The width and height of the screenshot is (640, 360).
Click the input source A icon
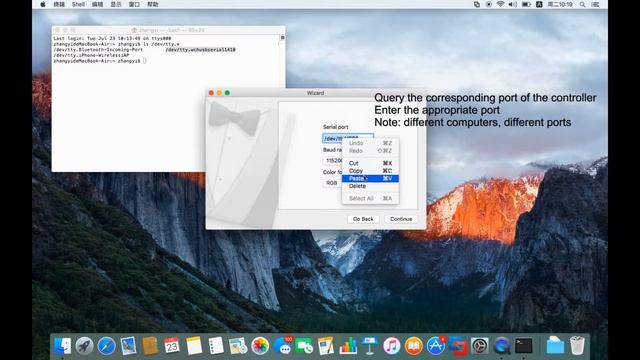pyautogui.click(x=539, y=4)
